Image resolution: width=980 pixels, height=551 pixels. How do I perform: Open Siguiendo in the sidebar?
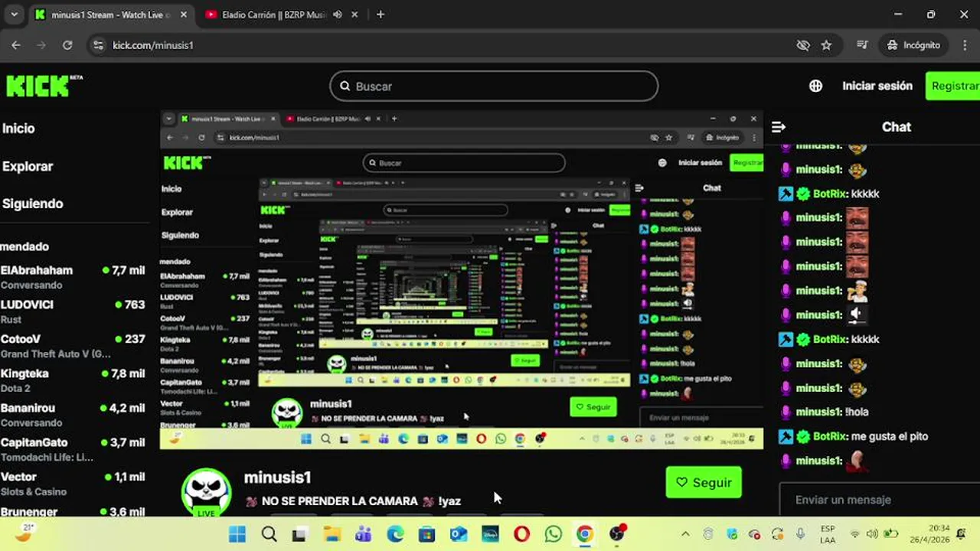[33, 204]
